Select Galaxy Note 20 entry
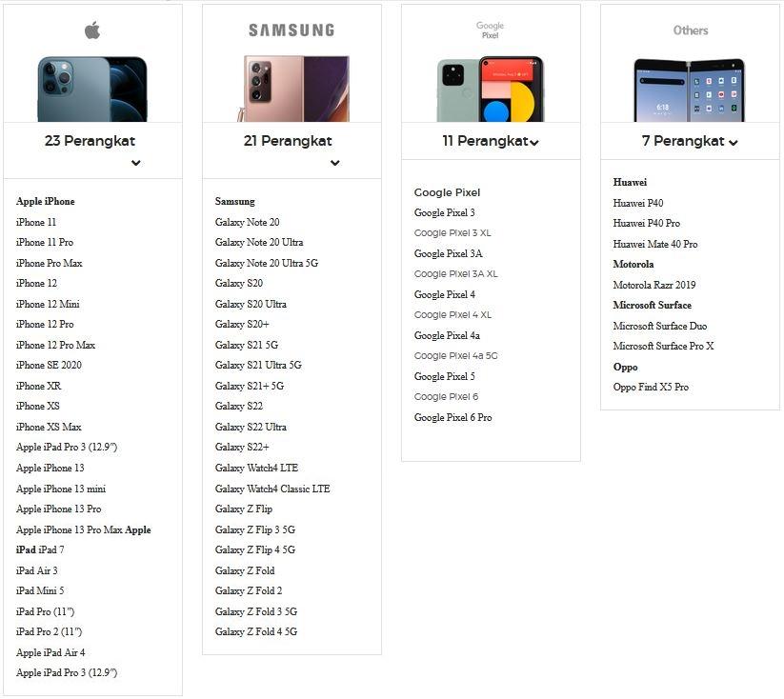784x699 pixels. (x=247, y=222)
